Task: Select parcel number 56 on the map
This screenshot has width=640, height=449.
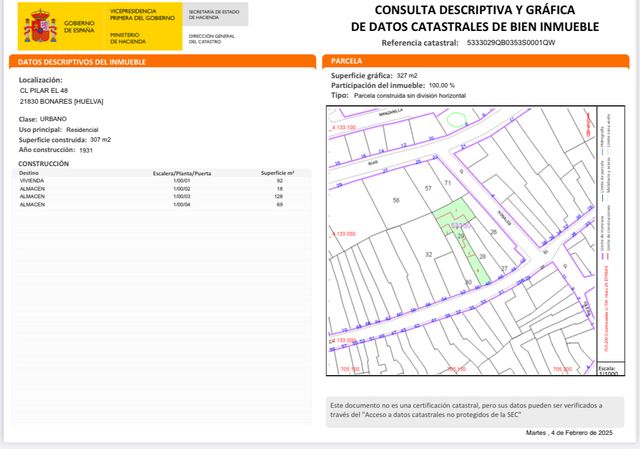Action: 396,201
